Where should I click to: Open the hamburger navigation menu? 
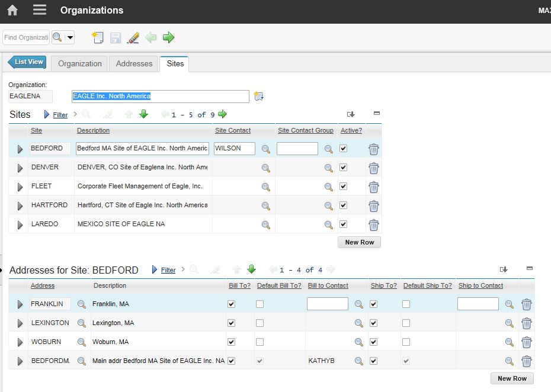(39, 10)
